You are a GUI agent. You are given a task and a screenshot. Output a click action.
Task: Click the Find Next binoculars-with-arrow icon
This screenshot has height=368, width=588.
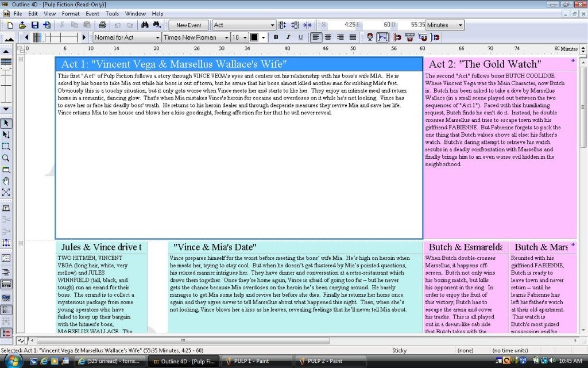[157, 25]
